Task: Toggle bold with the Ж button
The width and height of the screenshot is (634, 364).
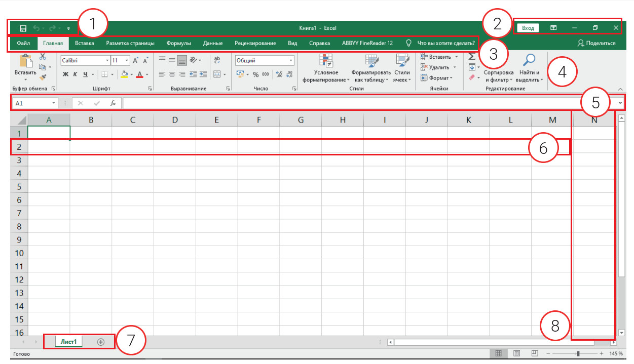Action: click(x=66, y=74)
